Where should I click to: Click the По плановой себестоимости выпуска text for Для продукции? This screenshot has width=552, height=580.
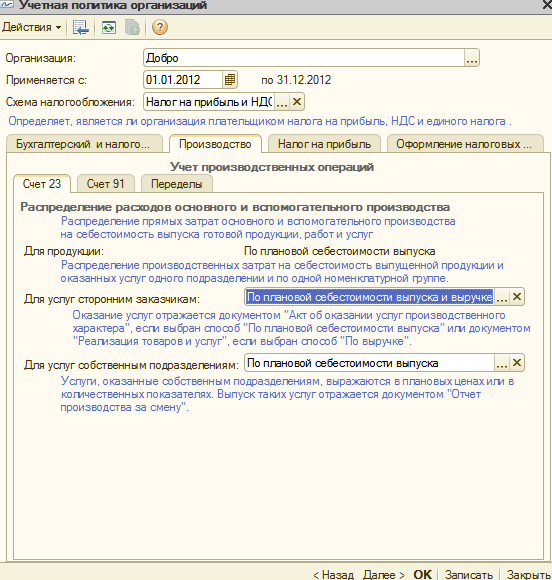339,251
